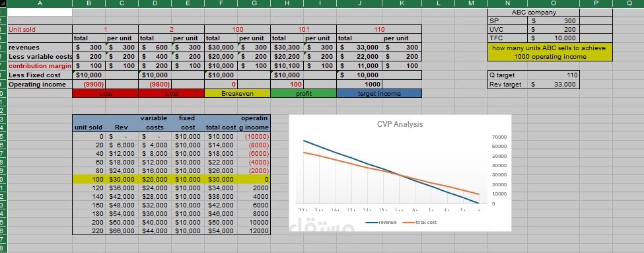Screen dimensions: 644x253
Task: Click the 'unit sold' table header
Action: [89, 127]
